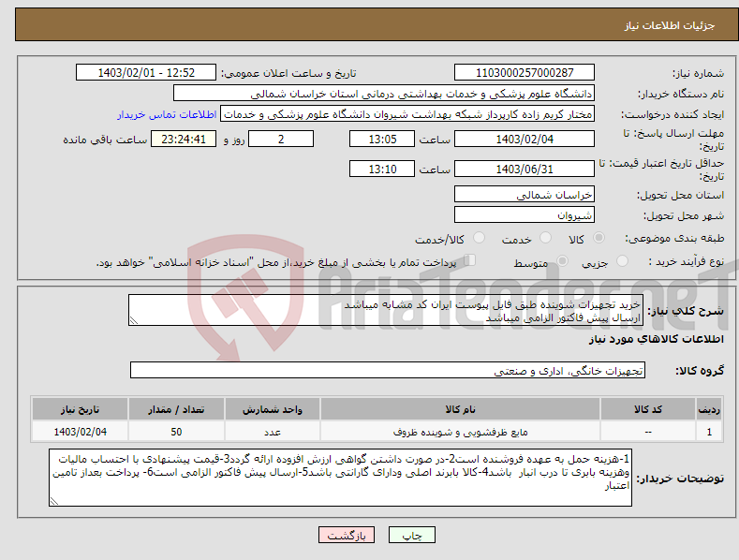
Task: Click the need date cell 1403/02/04 in table
Action: 81,432
